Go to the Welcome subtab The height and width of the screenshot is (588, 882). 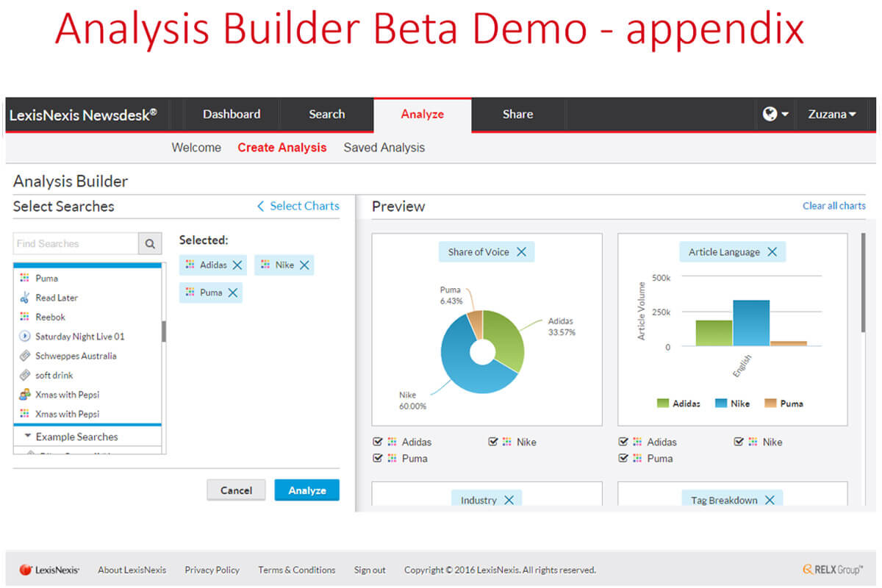196,148
